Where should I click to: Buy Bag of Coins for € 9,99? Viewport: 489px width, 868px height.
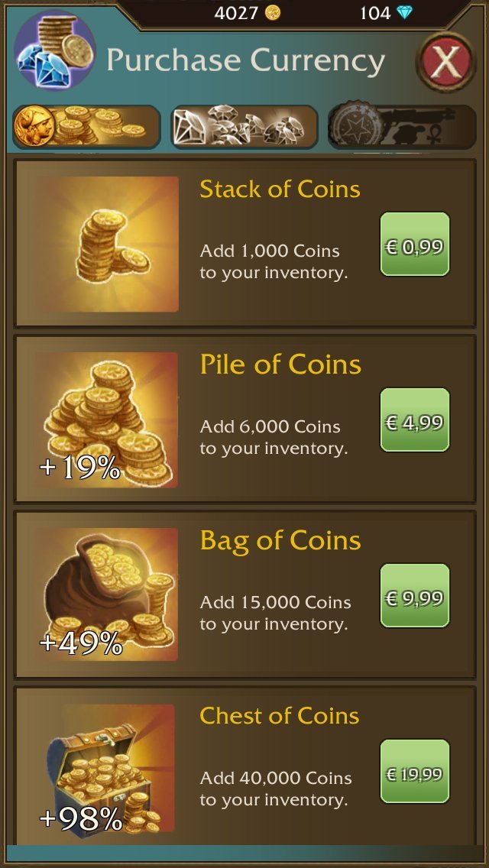pyautogui.click(x=415, y=596)
